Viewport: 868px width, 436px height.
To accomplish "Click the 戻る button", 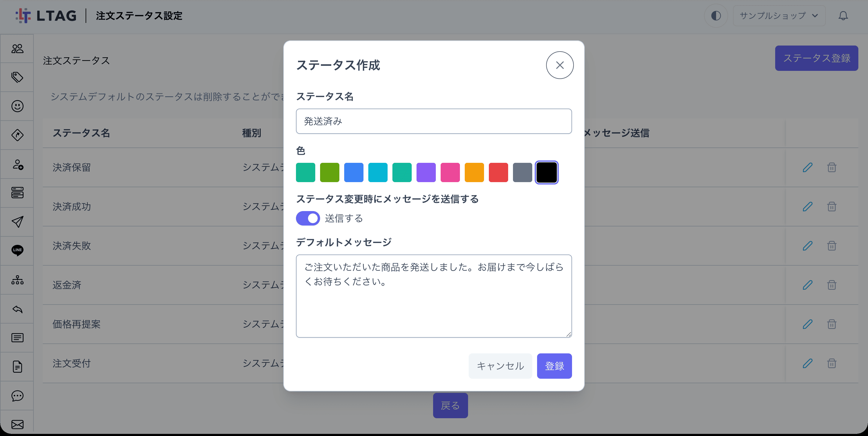I will 450,405.
